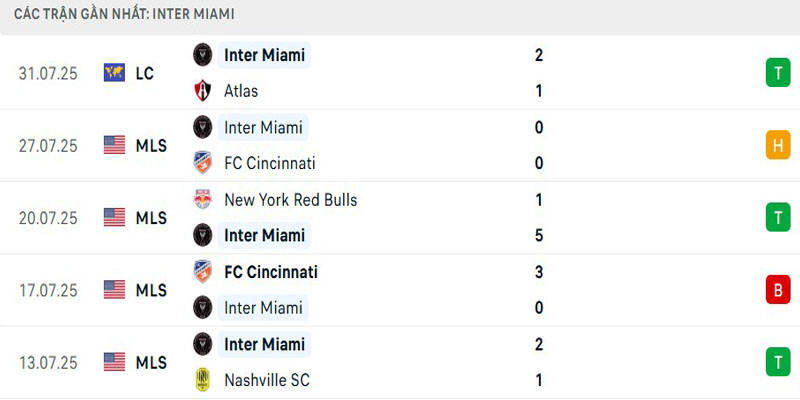
Task: Click FC Cincinnati logo in 27.07.25 match
Action: coord(203,163)
